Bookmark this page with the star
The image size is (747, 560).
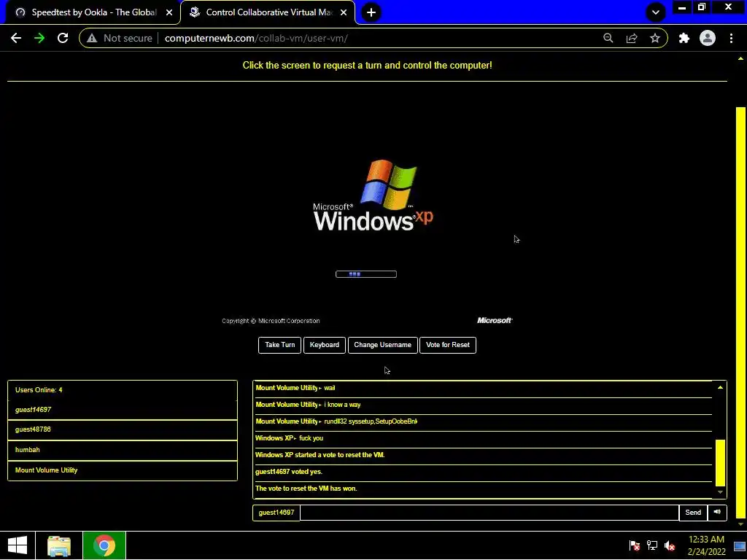click(x=655, y=38)
